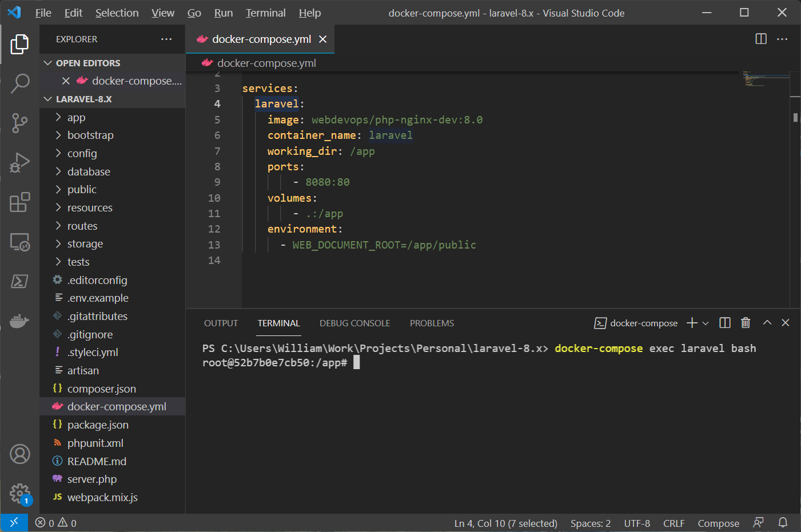Switch to the Problems tab
Image resolution: width=801 pixels, height=532 pixels.
click(x=432, y=323)
